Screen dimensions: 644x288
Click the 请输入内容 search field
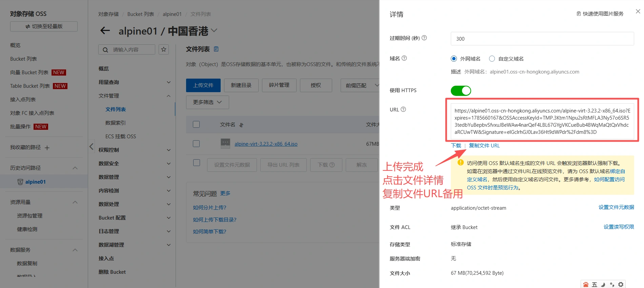[127, 50]
